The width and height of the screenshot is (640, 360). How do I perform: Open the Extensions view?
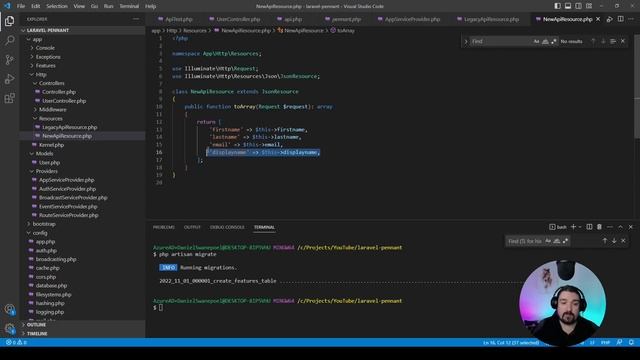[x=9, y=98]
